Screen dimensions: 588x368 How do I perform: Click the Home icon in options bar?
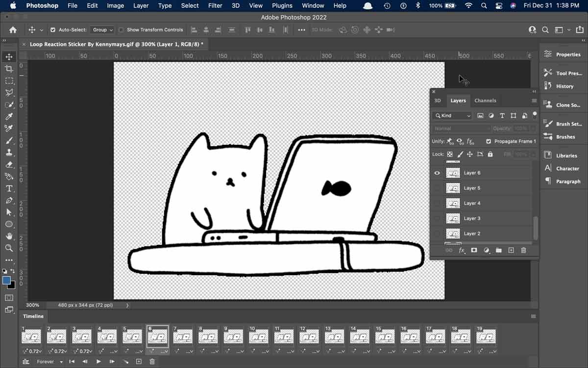point(13,30)
